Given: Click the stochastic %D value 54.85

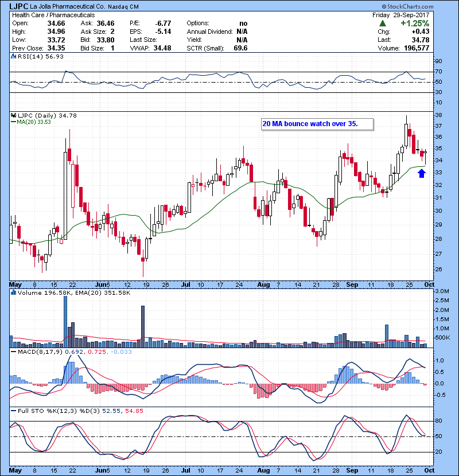Looking at the screenshot, I should click(134, 411).
